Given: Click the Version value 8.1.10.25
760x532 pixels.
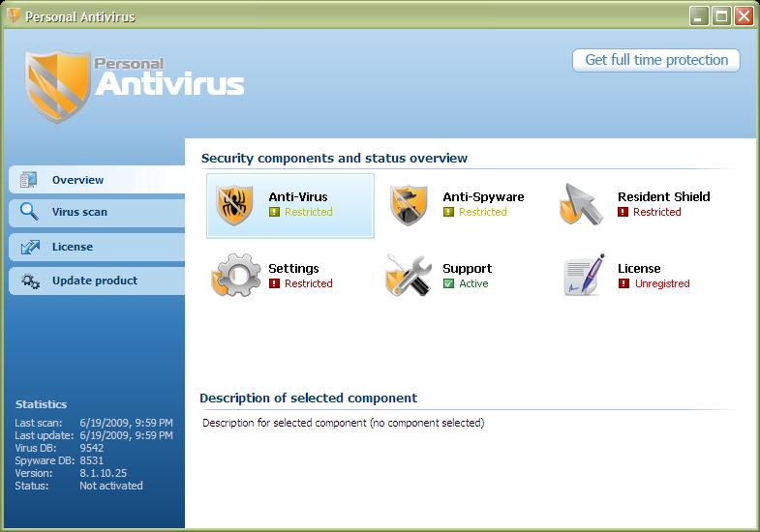Looking at the screenshot, I should tap(103, 473).
